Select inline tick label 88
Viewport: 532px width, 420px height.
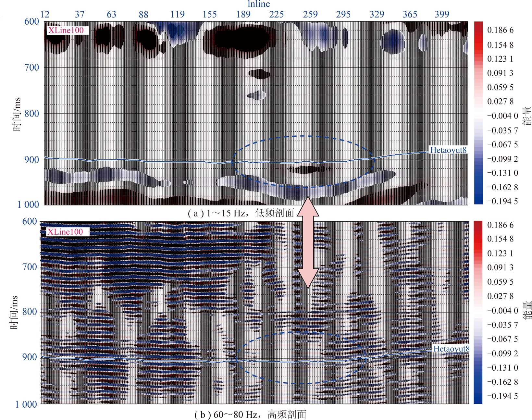click(x=143, y=14)
